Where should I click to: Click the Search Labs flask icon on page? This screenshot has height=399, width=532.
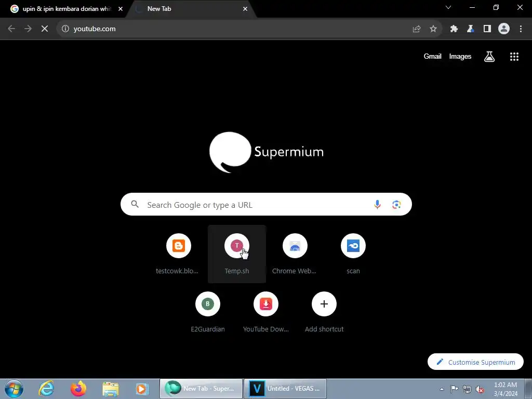point(489,57)
